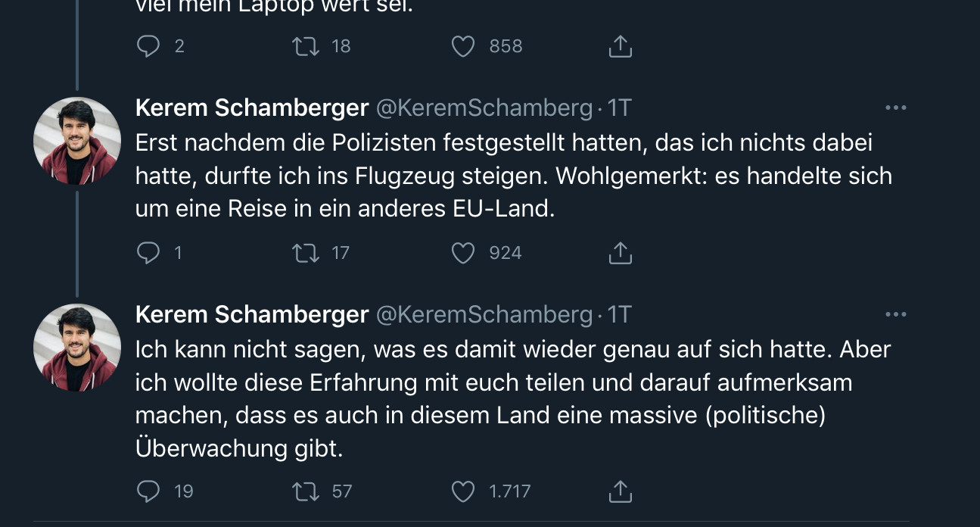
Task: Open Kerem Schamberger's name on the Flugzeug tweet
Action: [x=251, y=108]
